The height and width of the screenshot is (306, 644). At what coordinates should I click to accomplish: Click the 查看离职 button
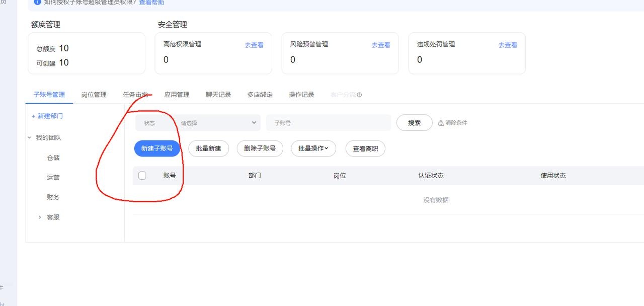tap(365, 148)
